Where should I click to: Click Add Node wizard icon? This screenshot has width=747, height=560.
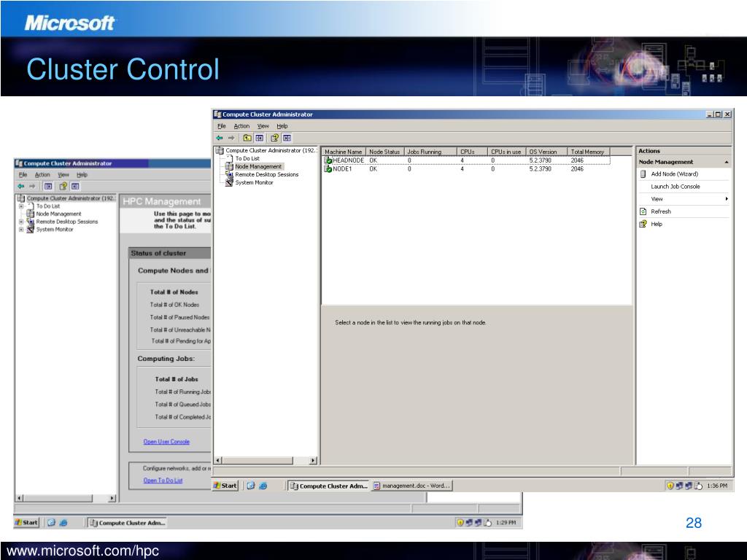tap(643, 174)
